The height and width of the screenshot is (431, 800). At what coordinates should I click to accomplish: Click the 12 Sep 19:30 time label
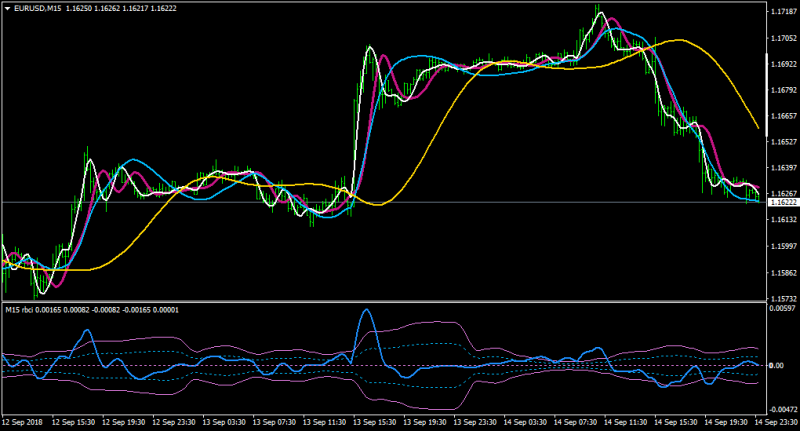coord(123,422)
